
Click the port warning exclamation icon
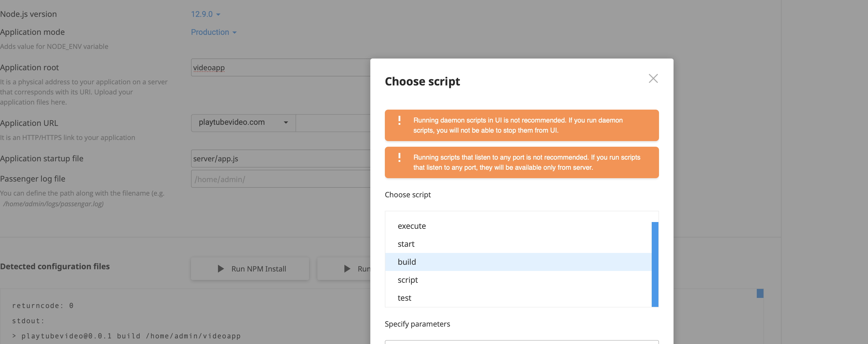[399, 157]
